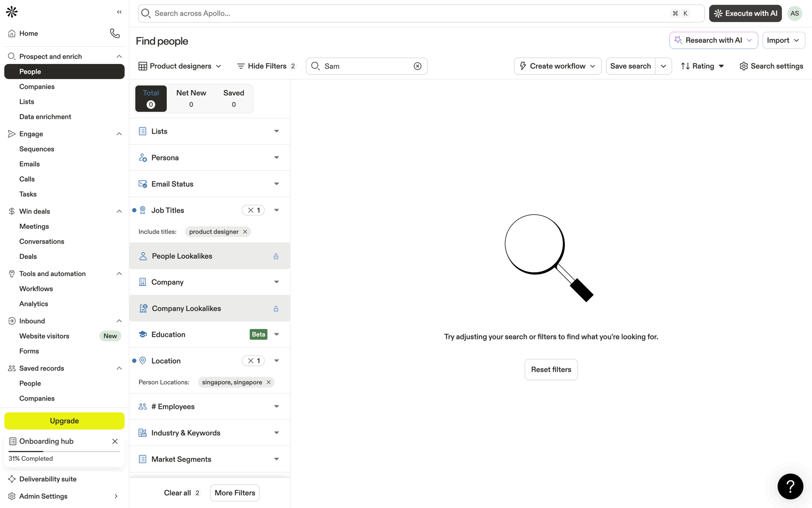812x508 pixels.
Task: Click the Onboarding hub progress bar
Action: point(64,451)
